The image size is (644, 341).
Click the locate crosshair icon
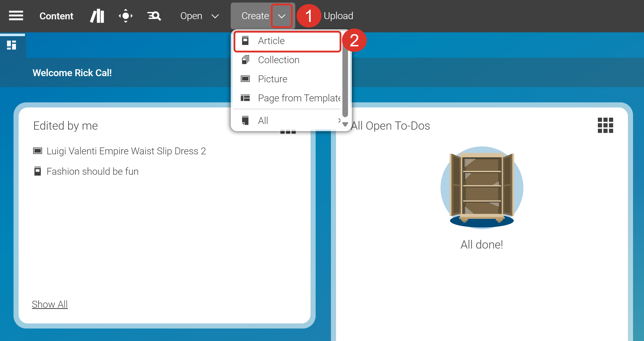[x=125, y=16]
